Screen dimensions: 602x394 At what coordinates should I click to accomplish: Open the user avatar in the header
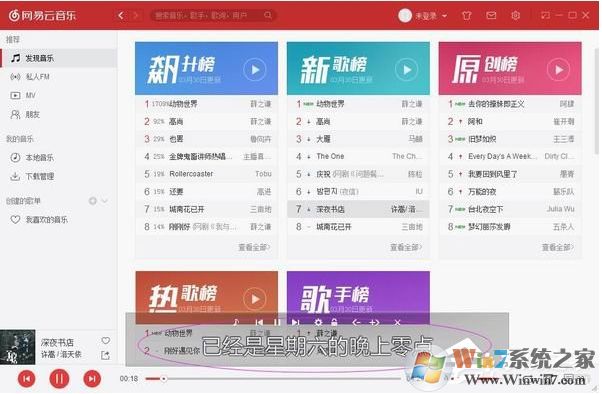[x=405, y=15]
